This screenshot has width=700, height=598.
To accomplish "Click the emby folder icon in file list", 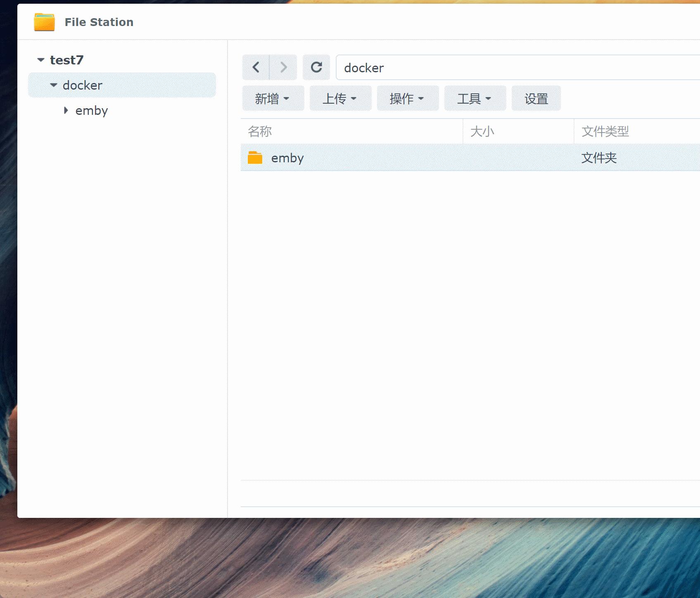I will tap(255, 158).
